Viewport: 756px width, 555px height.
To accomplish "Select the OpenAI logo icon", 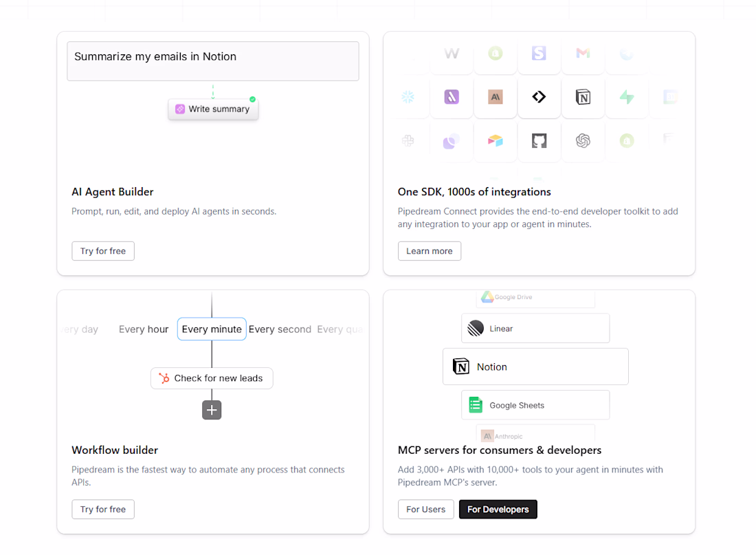I will (583, 141).
